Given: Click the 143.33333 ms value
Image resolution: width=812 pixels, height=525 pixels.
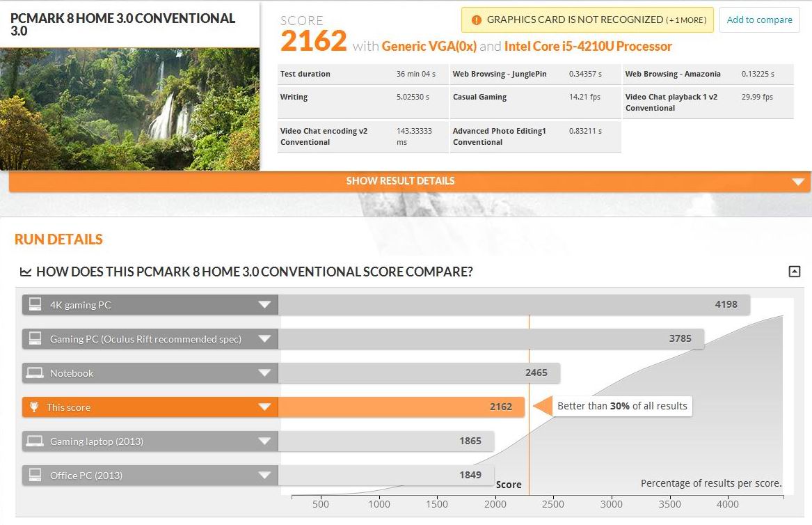Looking at the screenshot, I should pyautogui.click(x=414, y=137).
